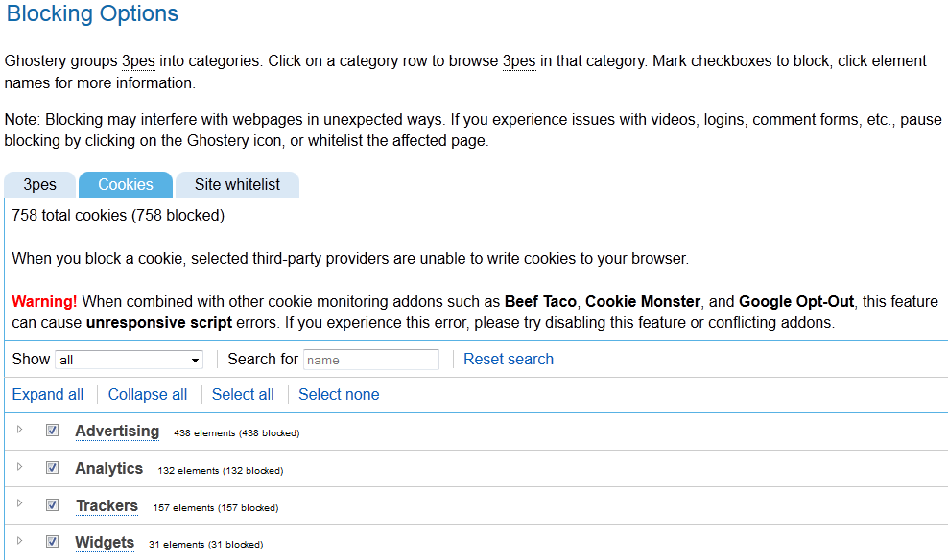This screenshot has width=948, height=560.
Task: Expand the Trackers category row
Action: pyautogui.click(x=20, y=504)
